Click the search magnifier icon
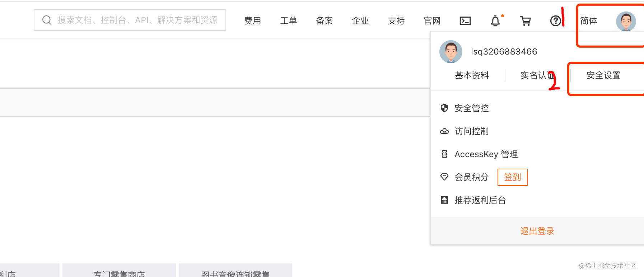 click(47, 20)
